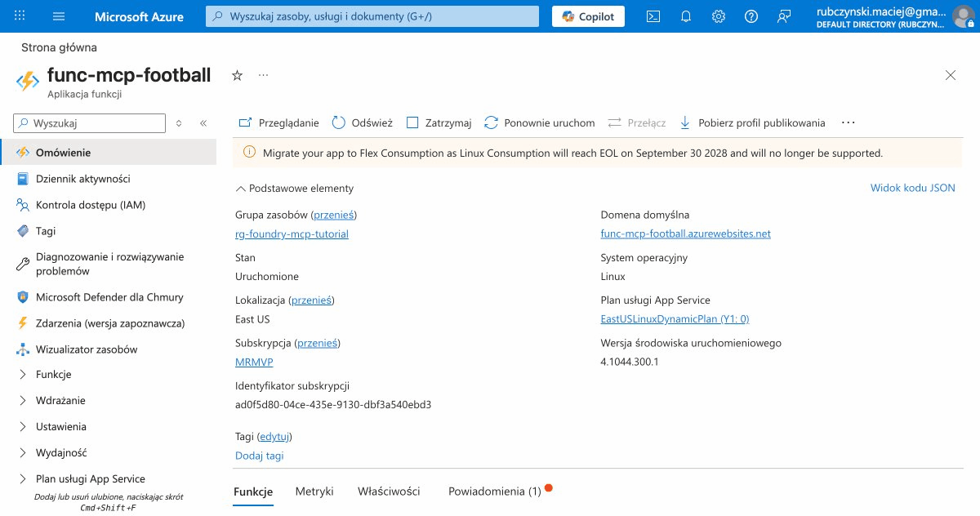Collapse the Podstawowe elementy section

[x=239, y=188]
